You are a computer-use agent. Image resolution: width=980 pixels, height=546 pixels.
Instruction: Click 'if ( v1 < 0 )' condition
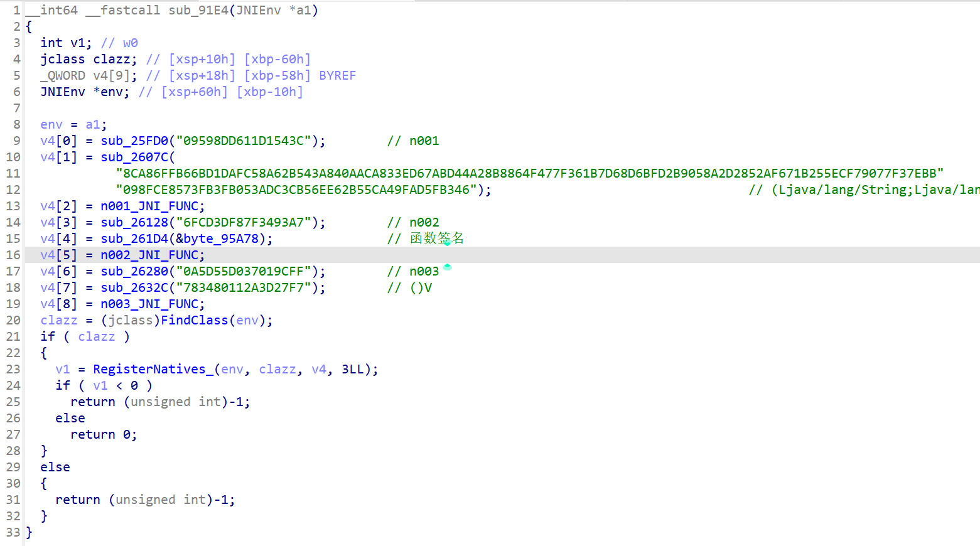pos(104,385)
